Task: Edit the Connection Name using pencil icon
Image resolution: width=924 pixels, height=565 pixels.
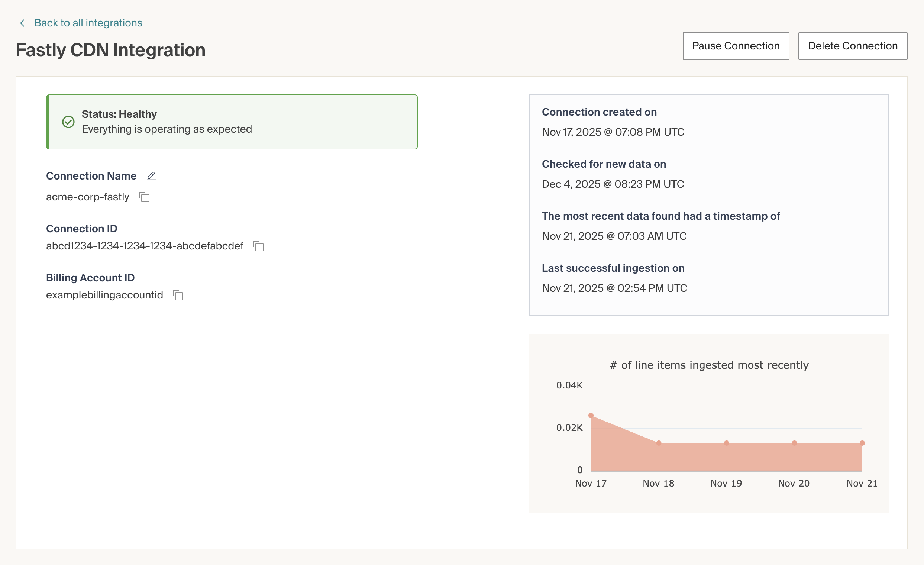Action: 152,176
